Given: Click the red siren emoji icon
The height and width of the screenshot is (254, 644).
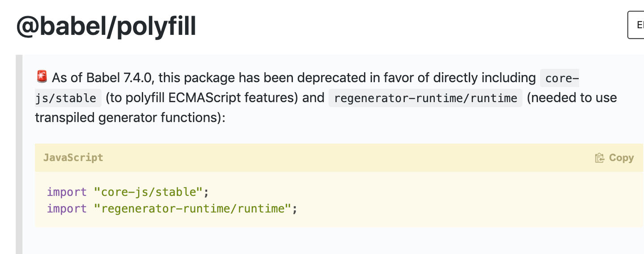Looking at the screenshot, I should pos(42,77).
